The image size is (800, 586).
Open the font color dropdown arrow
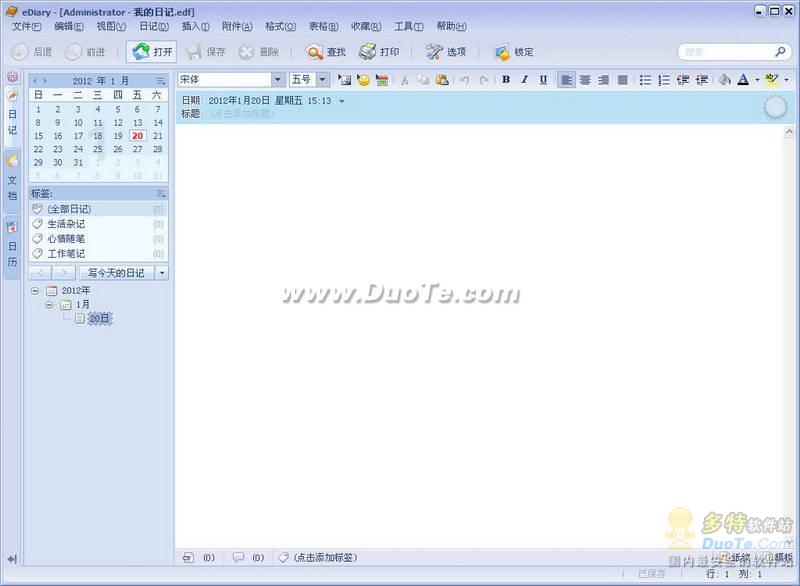click(757, 80)
